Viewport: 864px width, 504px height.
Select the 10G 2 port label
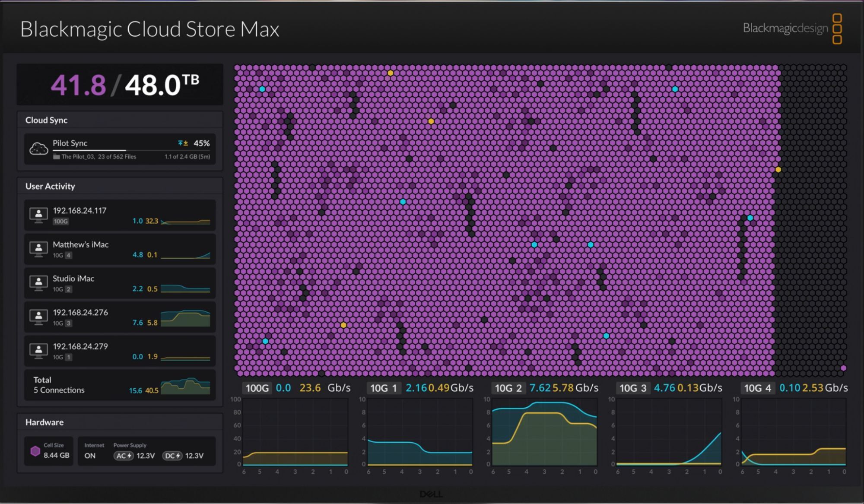point(508,388)
